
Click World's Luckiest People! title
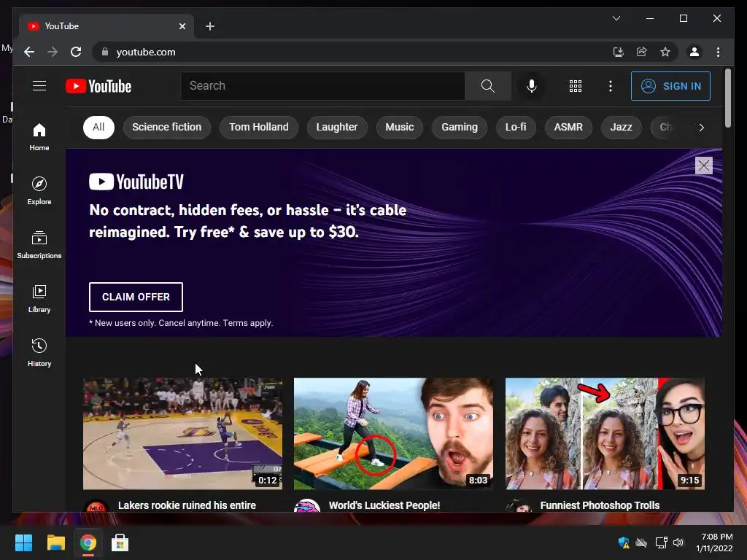(x=384, y=505)
